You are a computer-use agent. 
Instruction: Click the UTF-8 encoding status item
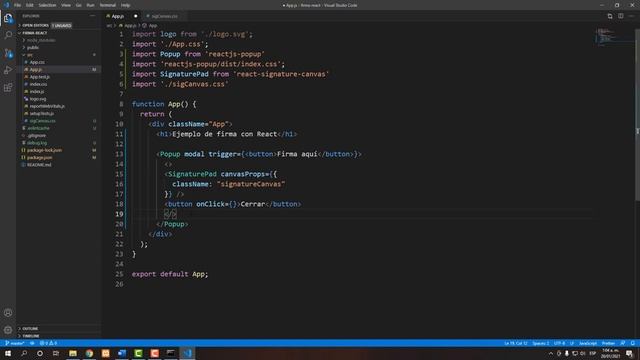coord(559,343)
